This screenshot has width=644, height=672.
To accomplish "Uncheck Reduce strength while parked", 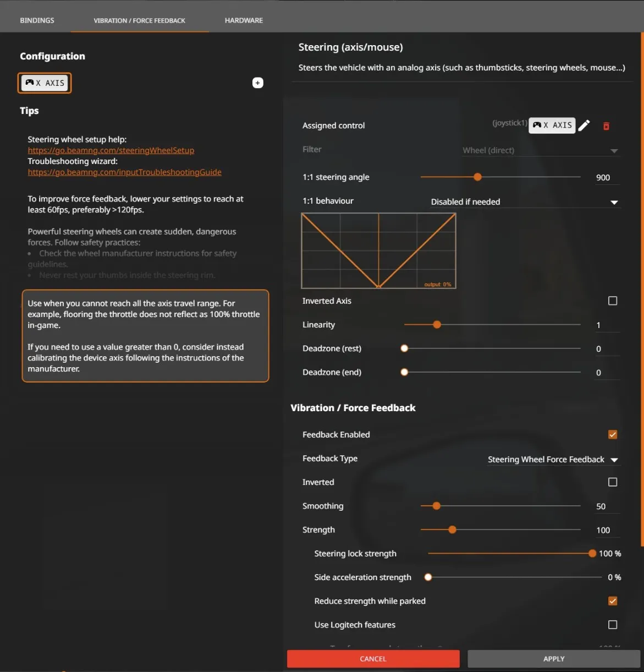I will pyautogui.click(x=612, y=601).
